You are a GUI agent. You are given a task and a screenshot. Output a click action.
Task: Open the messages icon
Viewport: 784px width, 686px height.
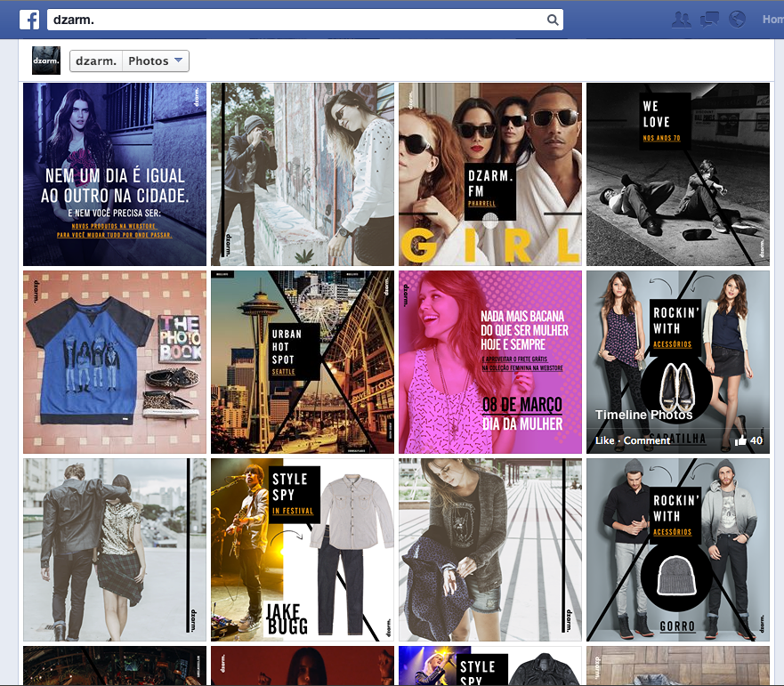pos(709,20)
